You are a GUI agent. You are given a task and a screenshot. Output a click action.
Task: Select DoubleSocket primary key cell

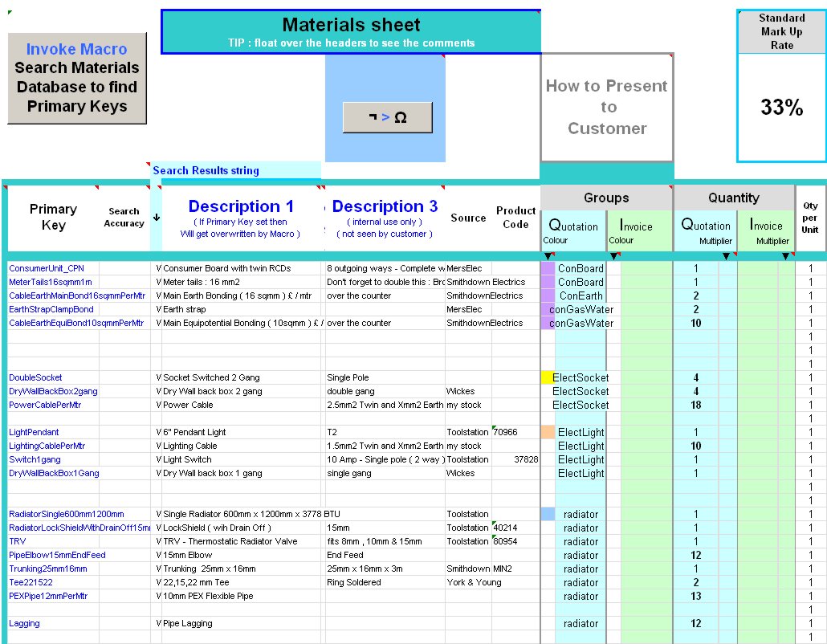53,377
